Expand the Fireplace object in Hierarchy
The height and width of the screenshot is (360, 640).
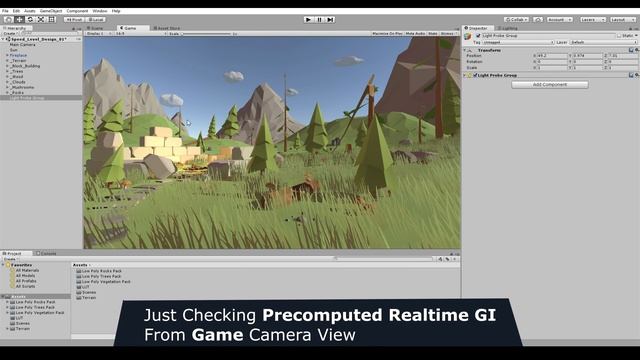click(x=7, y=55)
